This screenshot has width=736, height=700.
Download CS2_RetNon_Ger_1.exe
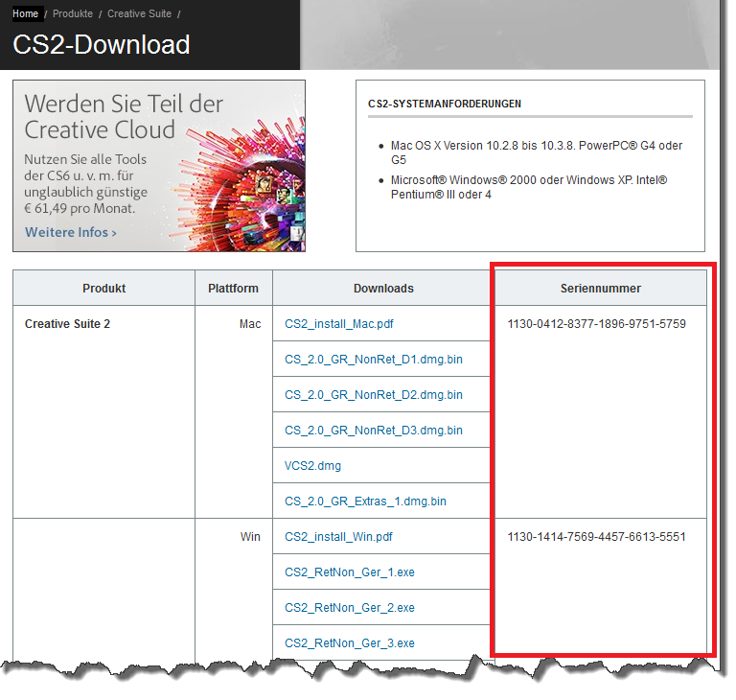coord(350,572)
